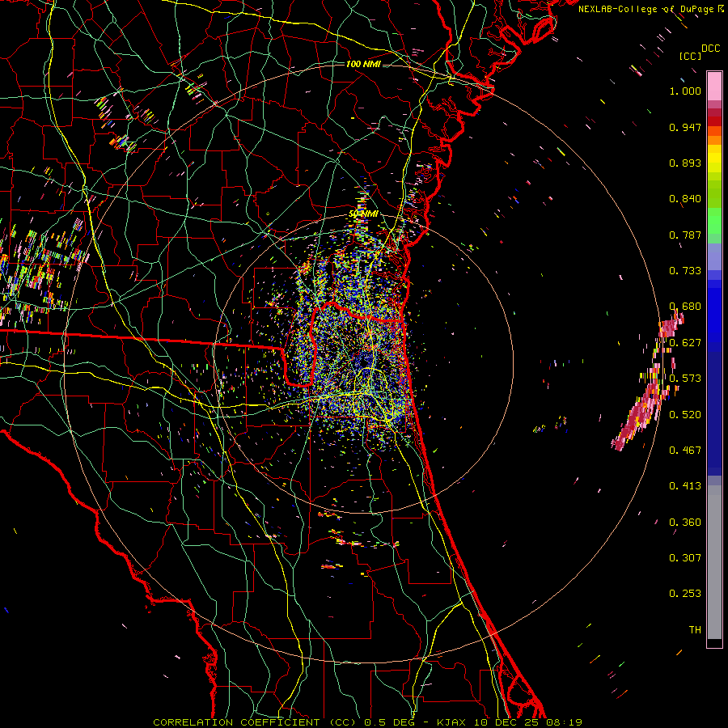Pick the gray low-value color bar segment

714,562
